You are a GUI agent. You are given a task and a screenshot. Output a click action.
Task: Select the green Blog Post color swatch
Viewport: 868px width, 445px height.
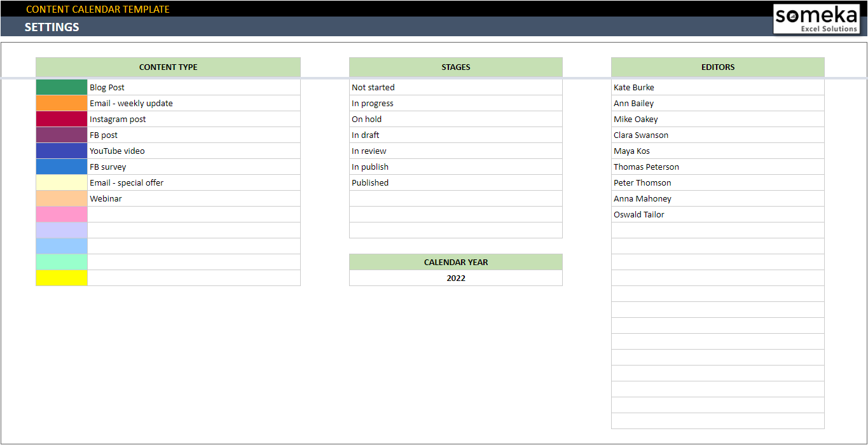pos(62,87)
